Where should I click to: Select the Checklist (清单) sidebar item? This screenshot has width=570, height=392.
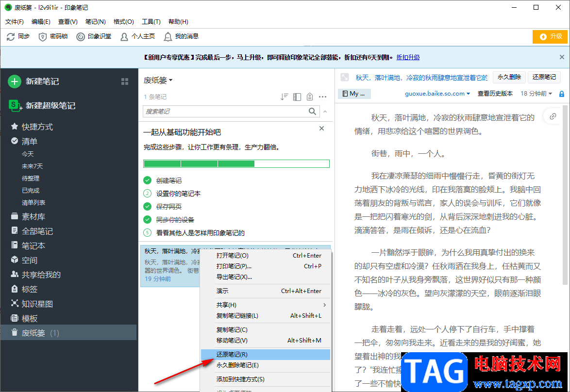tap(24, 141)
